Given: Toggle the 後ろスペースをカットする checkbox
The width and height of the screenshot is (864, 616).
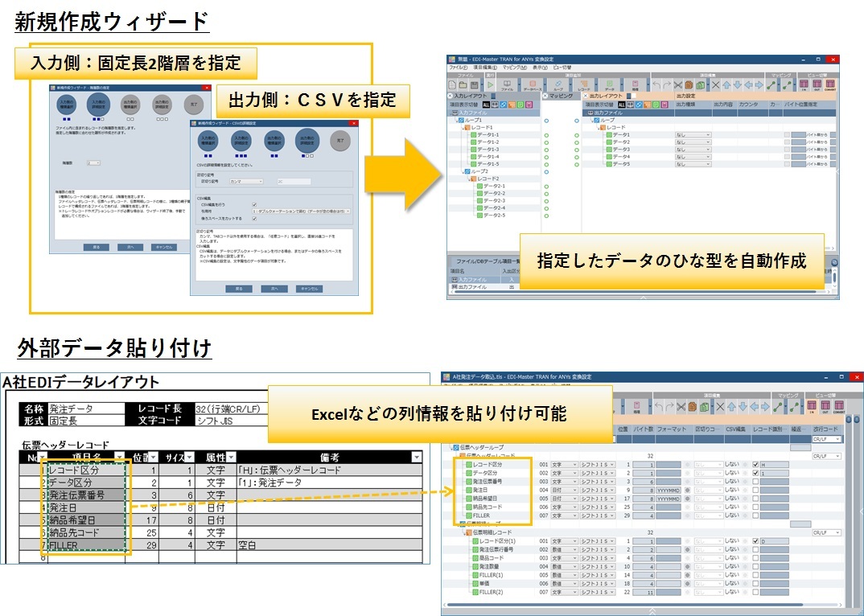Looking at the screenshot, I should coord(254,218).
